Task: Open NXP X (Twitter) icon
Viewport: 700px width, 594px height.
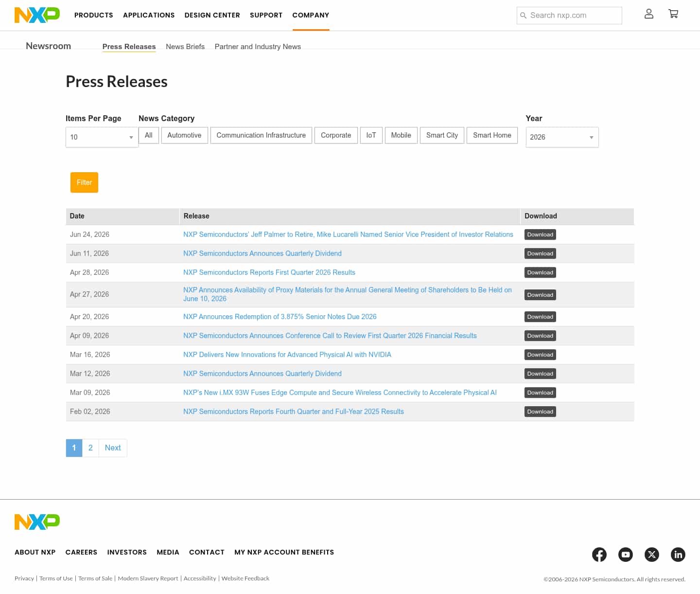Action: pyautogui.click(x=652, y=554)
